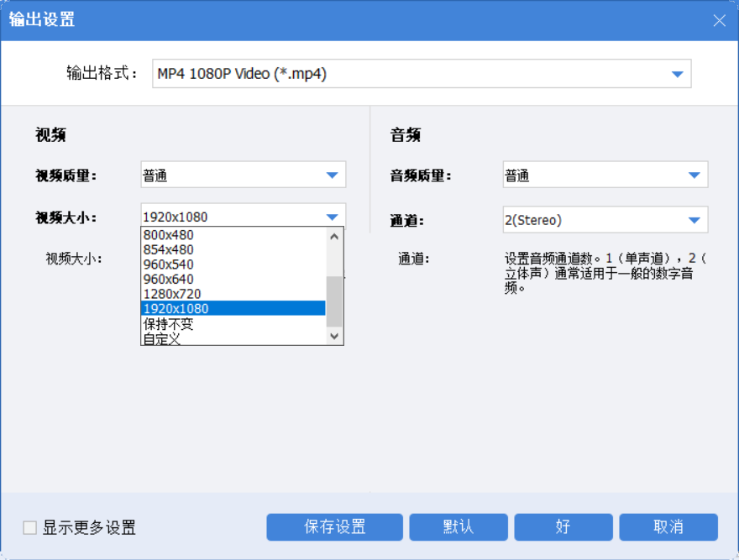Choose 960x640 video size
Screen dimensions: 739x560
233,279
